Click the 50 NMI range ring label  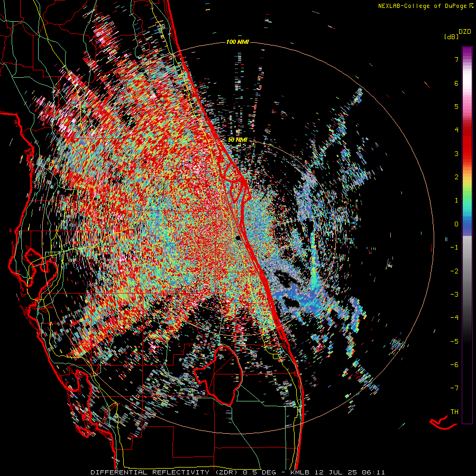(237, 140)
